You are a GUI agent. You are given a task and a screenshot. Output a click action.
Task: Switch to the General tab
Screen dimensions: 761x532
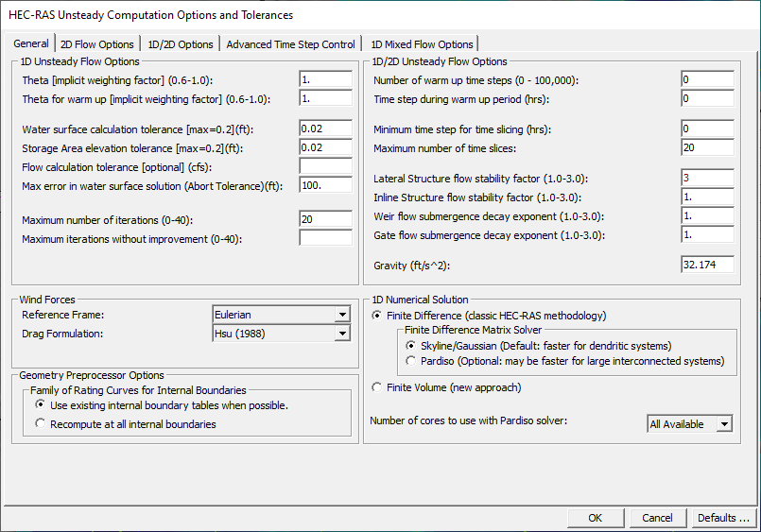(x=31, y=43)
